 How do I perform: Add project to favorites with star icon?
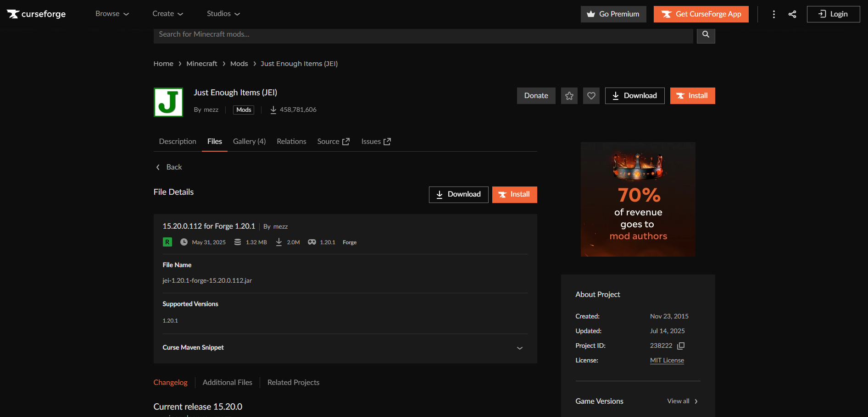569,96
